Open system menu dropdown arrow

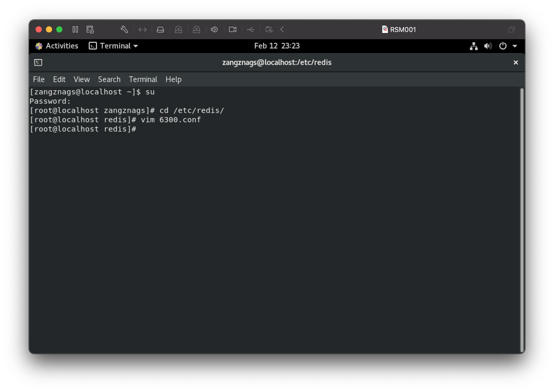point(515,46)
